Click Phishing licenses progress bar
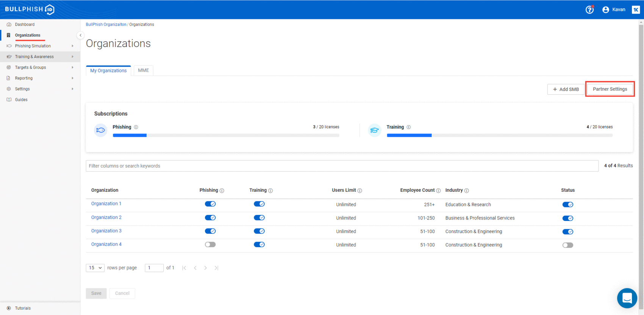The height and width of the screenshot is (315, 644). point(226,135)
